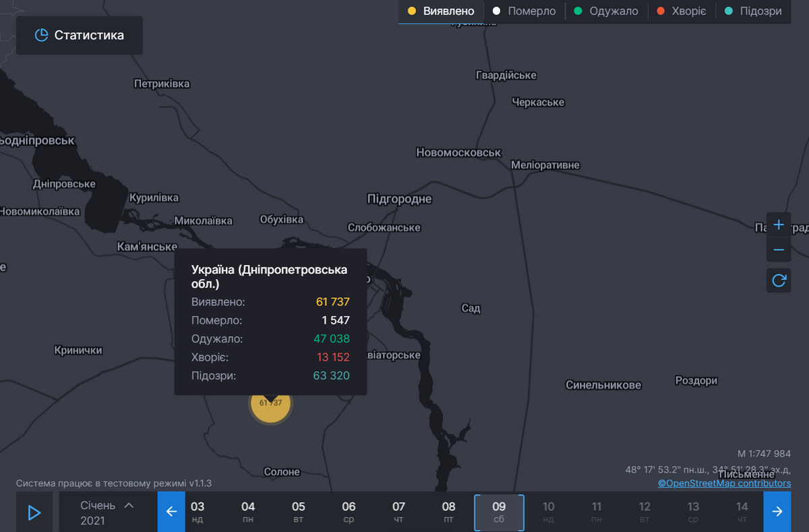
Task: Advance to next dates with right arrow
Action: (777, 512)
